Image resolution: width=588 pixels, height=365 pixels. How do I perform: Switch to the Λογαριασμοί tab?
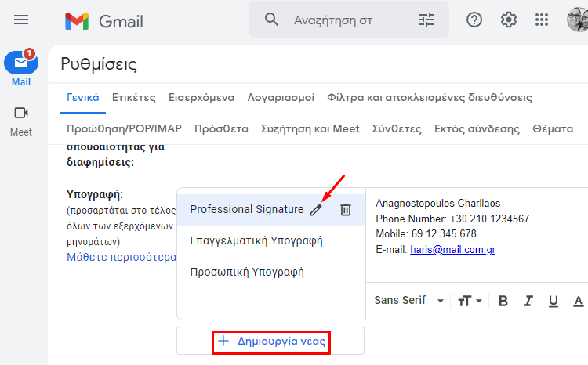pos(281,97)
